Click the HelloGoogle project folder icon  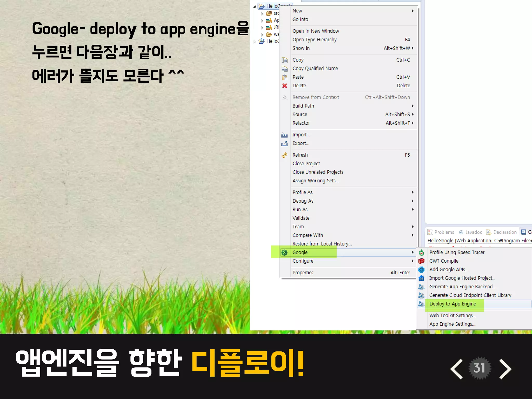[262, 6]
